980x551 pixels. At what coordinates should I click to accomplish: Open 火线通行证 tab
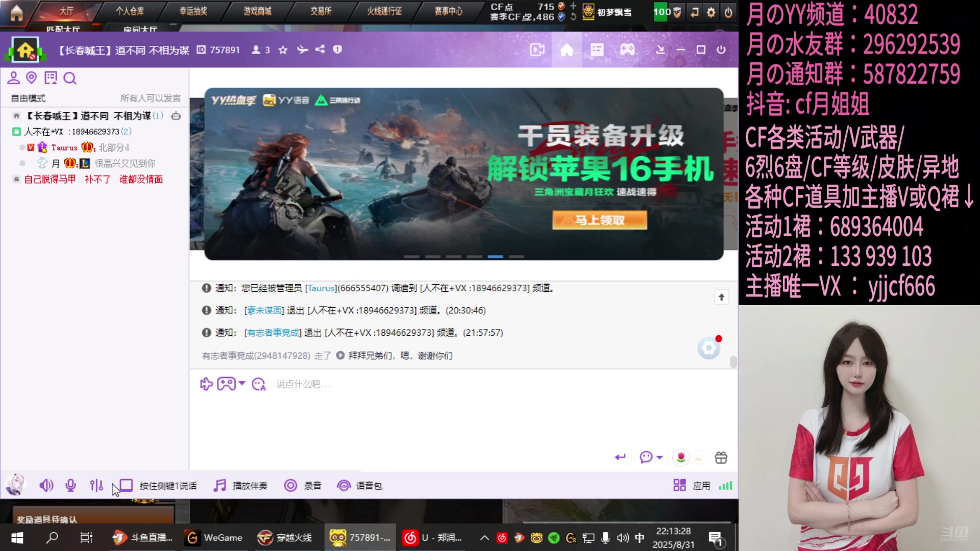(384, 11)
